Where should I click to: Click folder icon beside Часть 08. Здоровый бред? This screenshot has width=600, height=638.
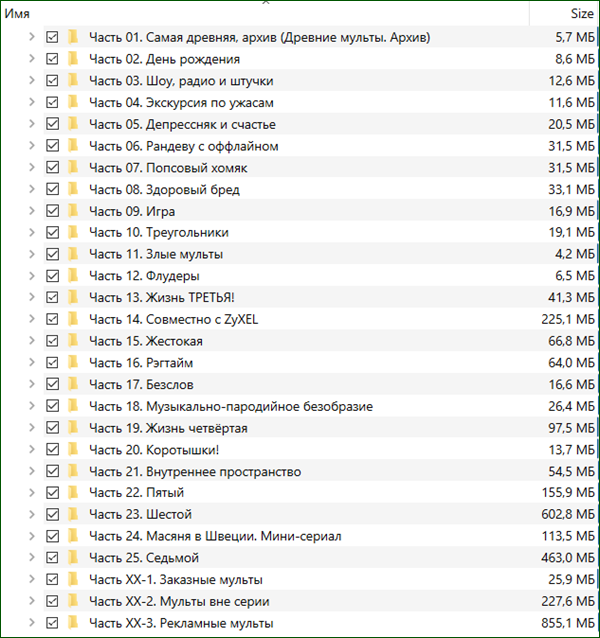73,189
